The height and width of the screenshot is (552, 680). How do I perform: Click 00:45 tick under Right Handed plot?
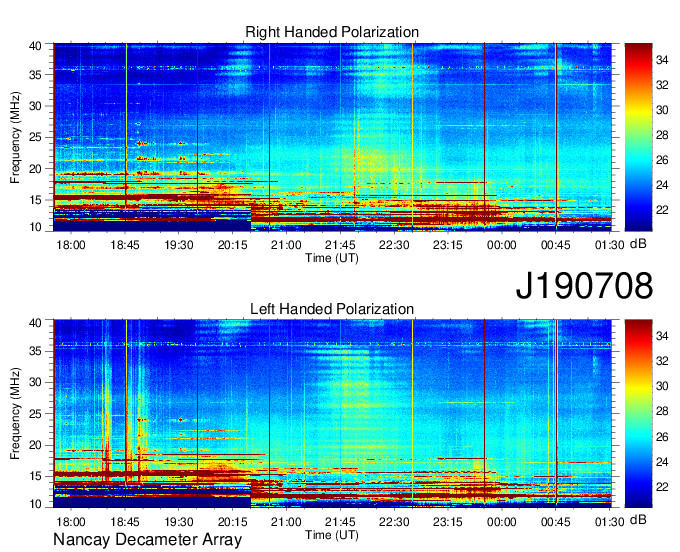pos(556,245)
